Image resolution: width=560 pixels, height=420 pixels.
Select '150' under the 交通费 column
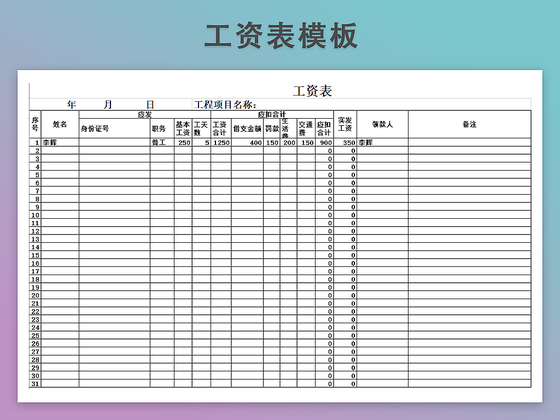(308, 143)
